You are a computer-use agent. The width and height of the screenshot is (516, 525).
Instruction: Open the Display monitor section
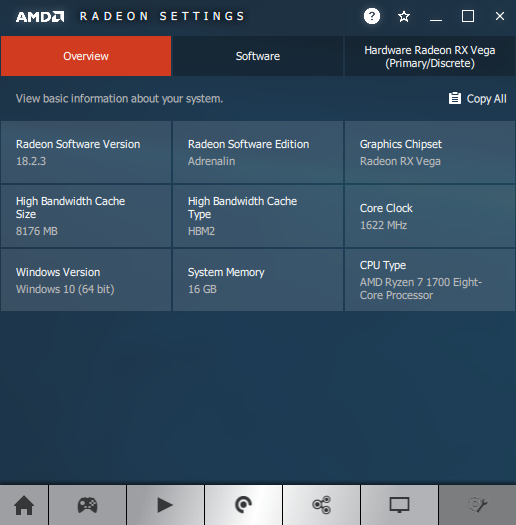pos(399,505)
